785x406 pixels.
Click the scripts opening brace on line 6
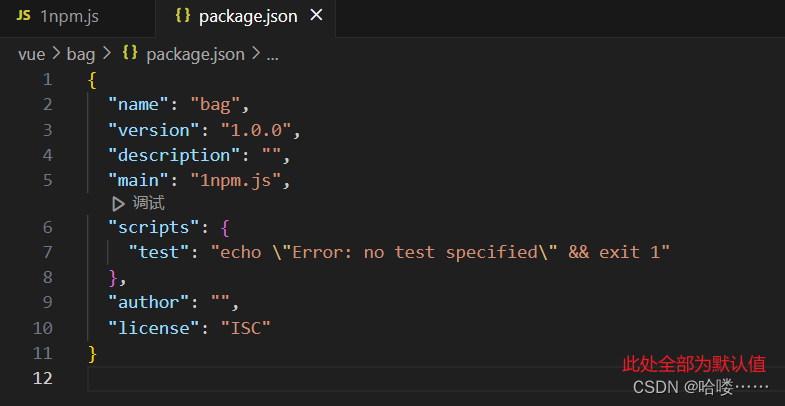(225, 228)
